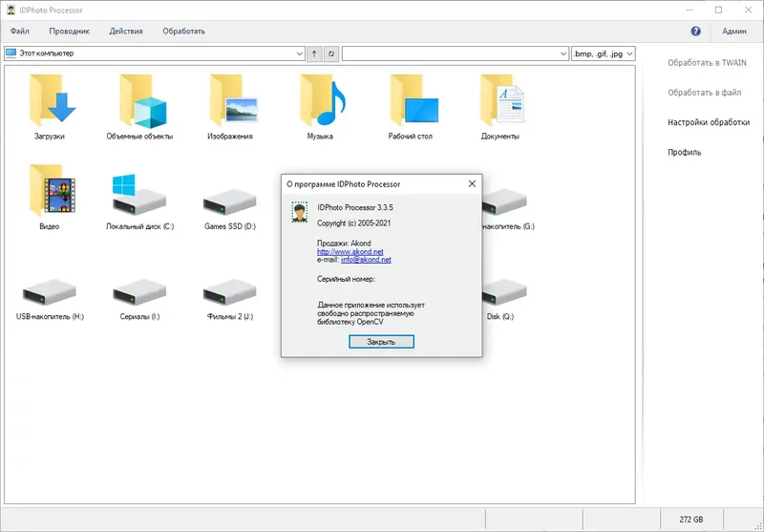Click Обработать в файл
The height and width of the screenshot is (532, 764).
(704, 92)
